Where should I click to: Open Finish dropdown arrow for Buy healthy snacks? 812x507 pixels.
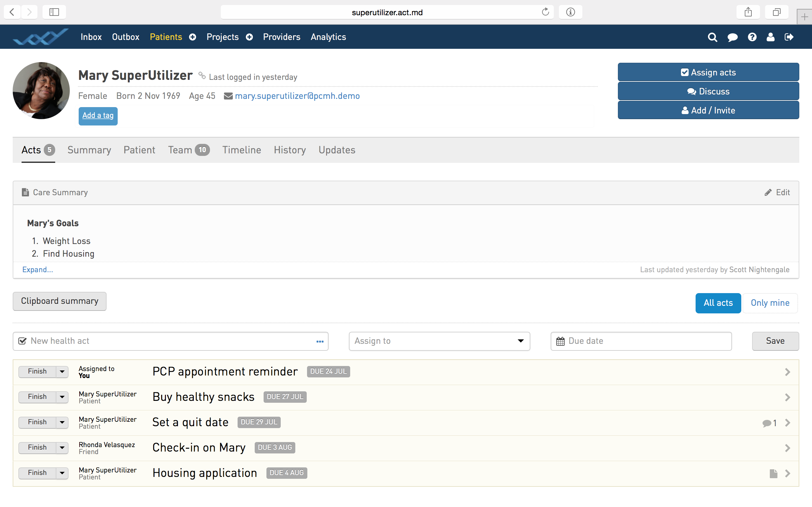62,397
